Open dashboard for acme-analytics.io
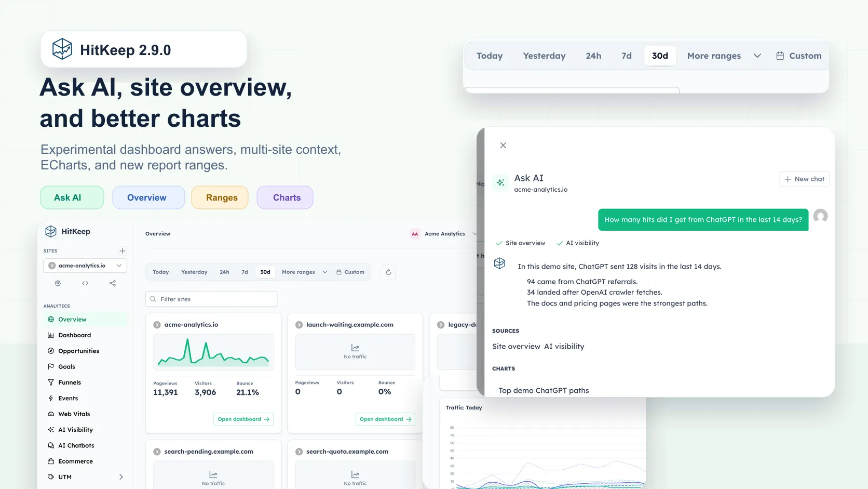868x489 pixels. 243,419
